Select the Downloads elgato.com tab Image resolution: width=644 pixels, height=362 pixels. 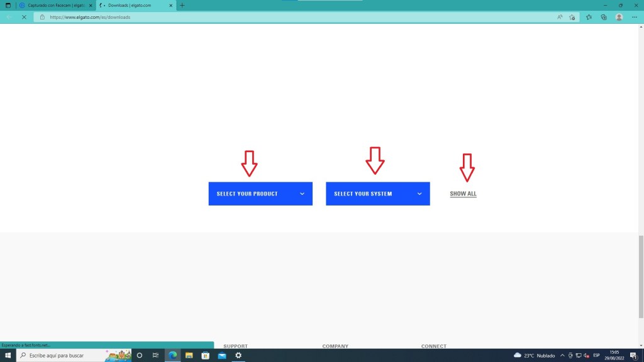point(132,5)
